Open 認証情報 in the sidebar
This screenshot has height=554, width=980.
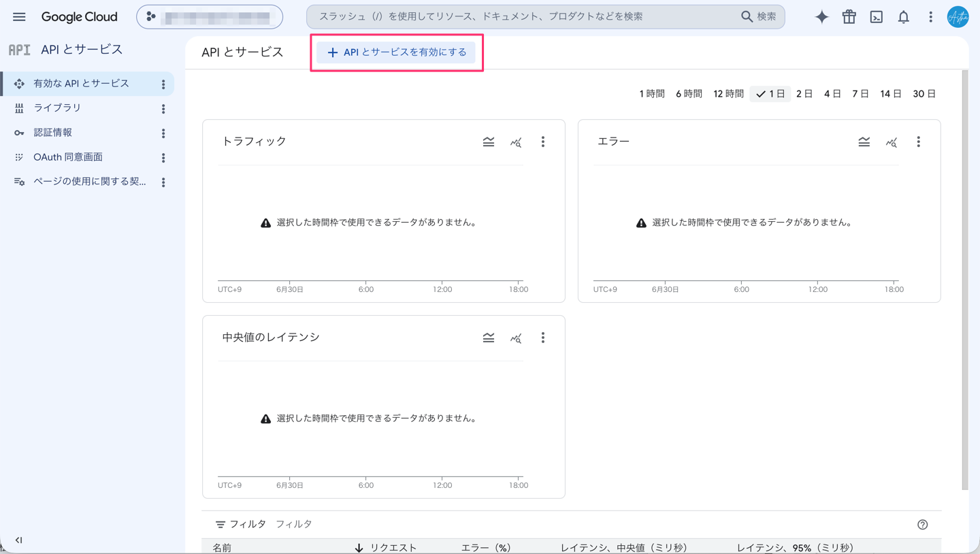(x=52, y=133)
